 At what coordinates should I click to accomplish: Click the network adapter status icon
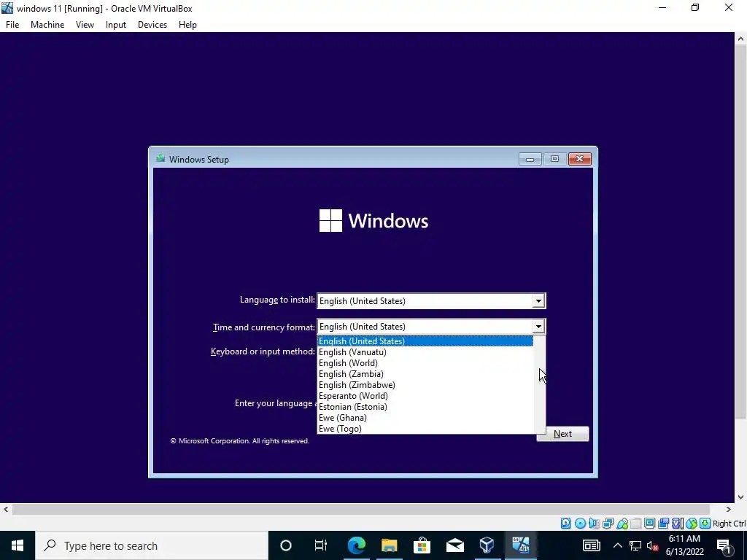608,524
